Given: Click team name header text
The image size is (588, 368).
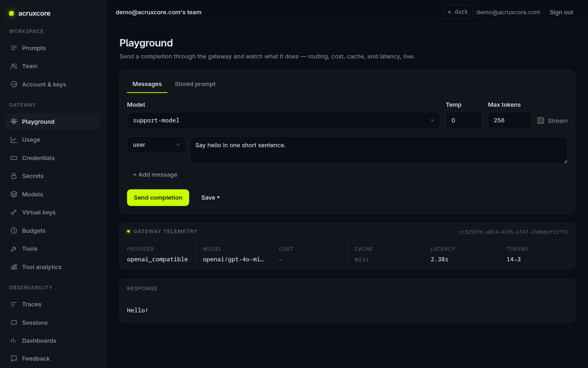Looking at the screenshot, I should [x=158, y=12].
